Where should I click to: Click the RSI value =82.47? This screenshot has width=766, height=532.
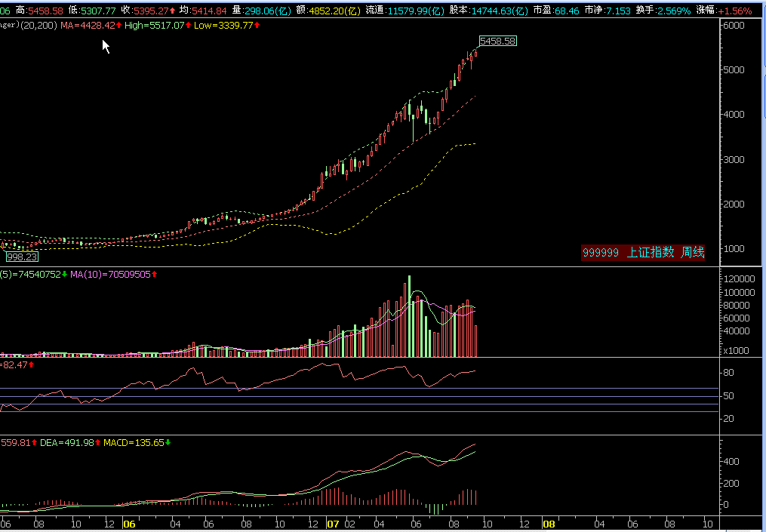tap(17, 364)
